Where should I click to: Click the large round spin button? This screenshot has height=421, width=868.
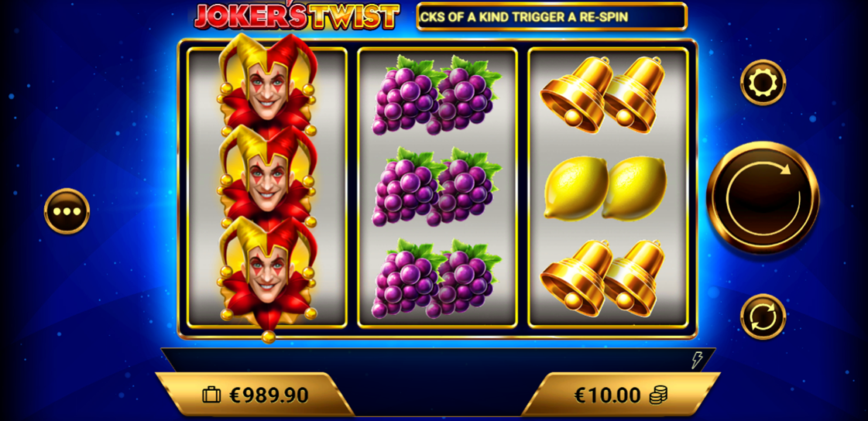763,197
